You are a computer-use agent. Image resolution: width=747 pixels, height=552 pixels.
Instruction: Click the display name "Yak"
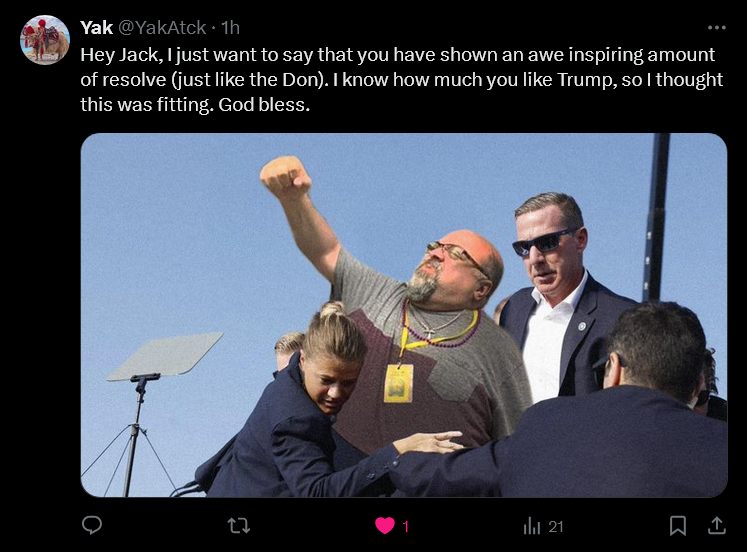click(96, 27)
